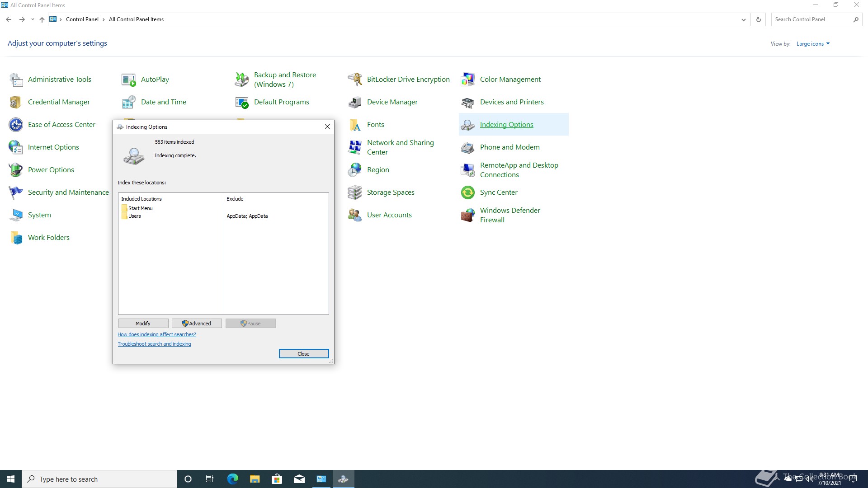The width and height of the screenshot is (868, 488).
Task: Open 'Troubleshoot search and indexing' link
Action: click(x=154, y=344)
